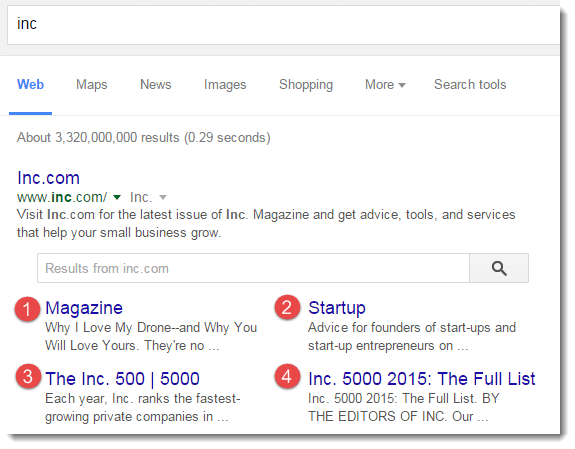
Task: Click the "About 3,320,000,000 results" text
Action: click(x=98, y=138)
